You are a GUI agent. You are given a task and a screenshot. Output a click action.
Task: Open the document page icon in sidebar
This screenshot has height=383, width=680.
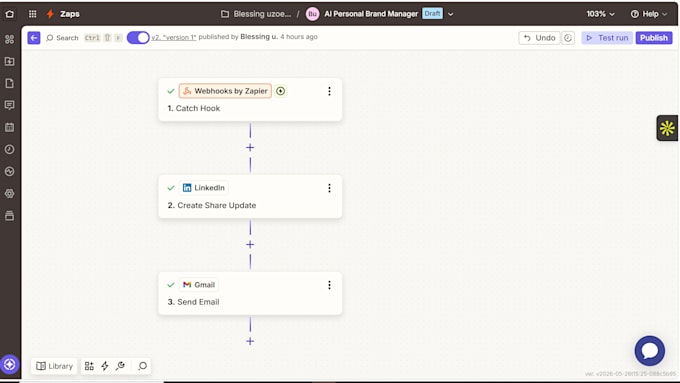tap(10, 83)
